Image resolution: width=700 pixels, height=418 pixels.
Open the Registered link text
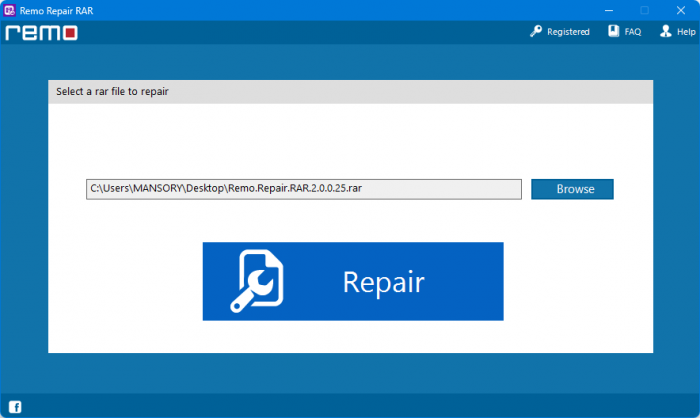(568, 32)
